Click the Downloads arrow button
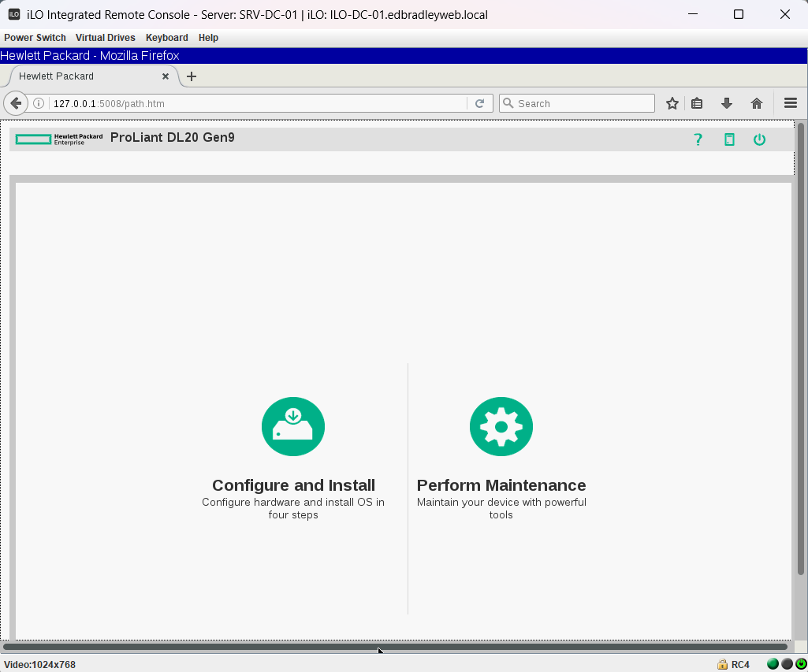The height and width of the screenshot is (672, 808). (x=726, y=102)
